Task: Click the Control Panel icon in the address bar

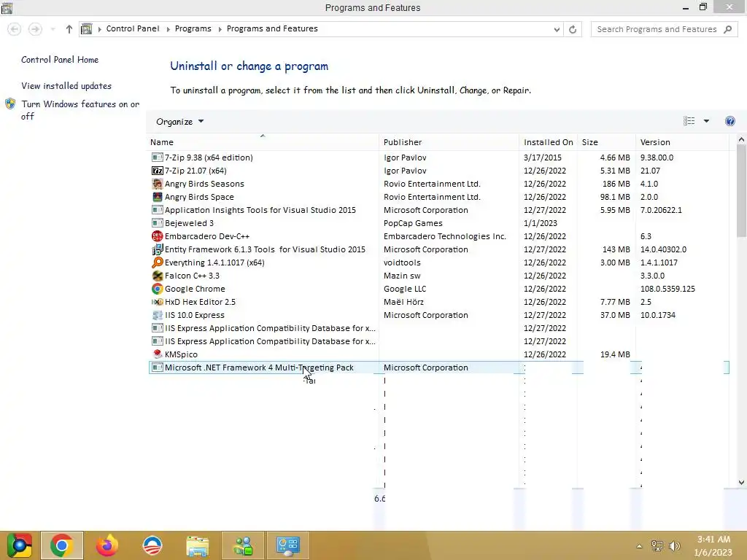Action: [x=86, y=29]
